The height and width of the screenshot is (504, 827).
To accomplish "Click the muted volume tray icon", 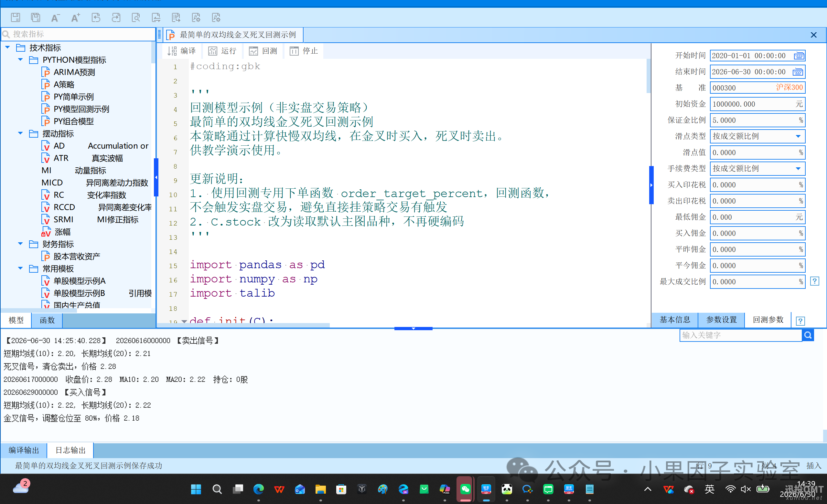I will 746,489.
